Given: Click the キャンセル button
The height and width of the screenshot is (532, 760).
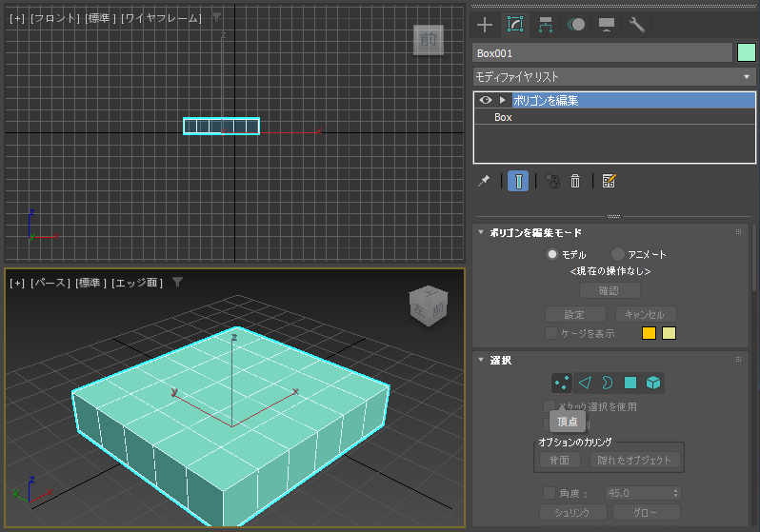Looking at the screenshot, I should 646,314.
